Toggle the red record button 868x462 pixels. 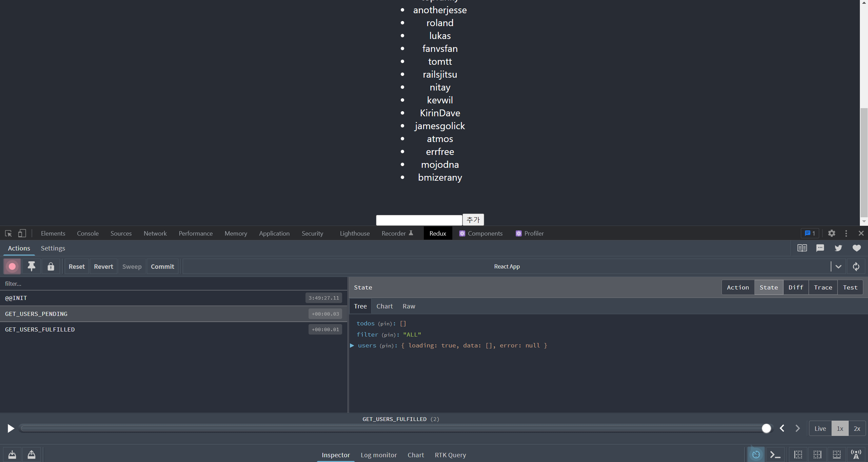pyautogui.click(x=12, y=266)
